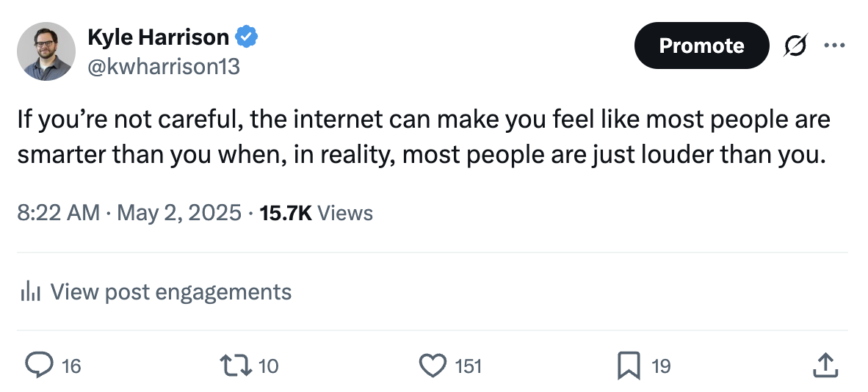This screenshot has height=392, width=868.
Task: Click the repost arrows icon
Action: (x=234, y=365)
